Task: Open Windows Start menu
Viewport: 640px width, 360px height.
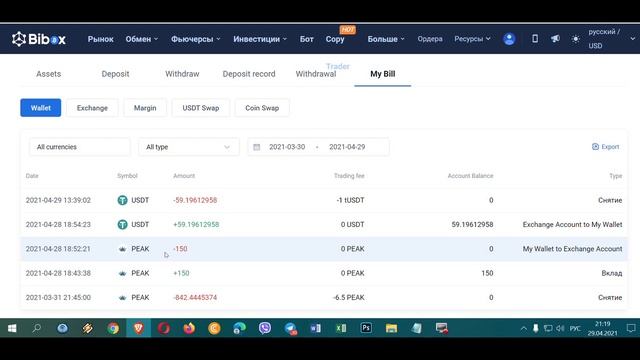Action: tap(12, 328)
